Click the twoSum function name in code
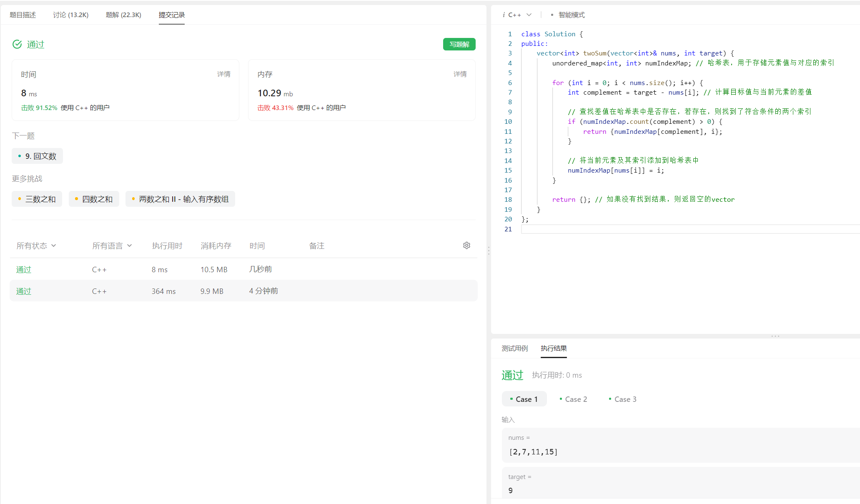The height and width of the screenshot is (504, 860). [594, 53]
